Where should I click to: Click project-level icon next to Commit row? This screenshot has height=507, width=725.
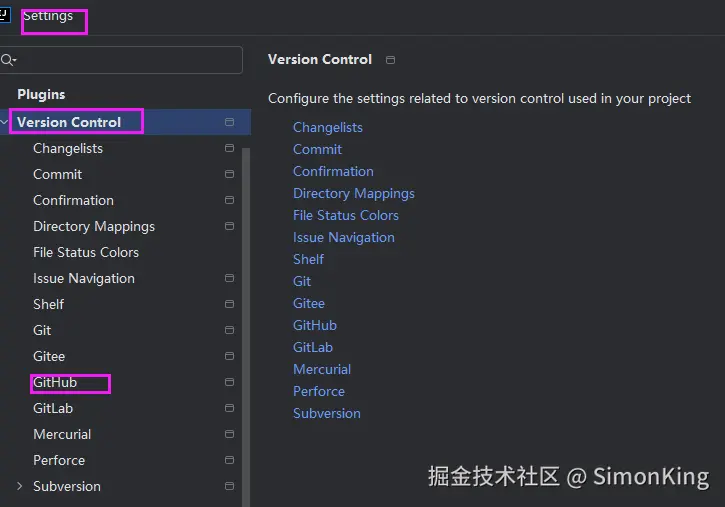tap(229, 174)
